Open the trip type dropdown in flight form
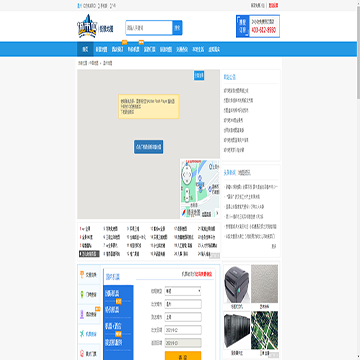Screen dimensions: 360x360 (x=183, y=291)
